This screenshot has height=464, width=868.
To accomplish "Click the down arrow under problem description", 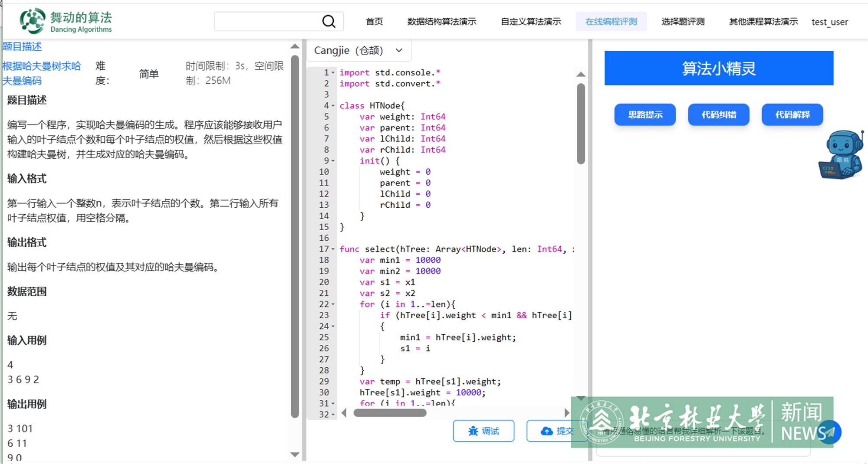I will (295, 454).
